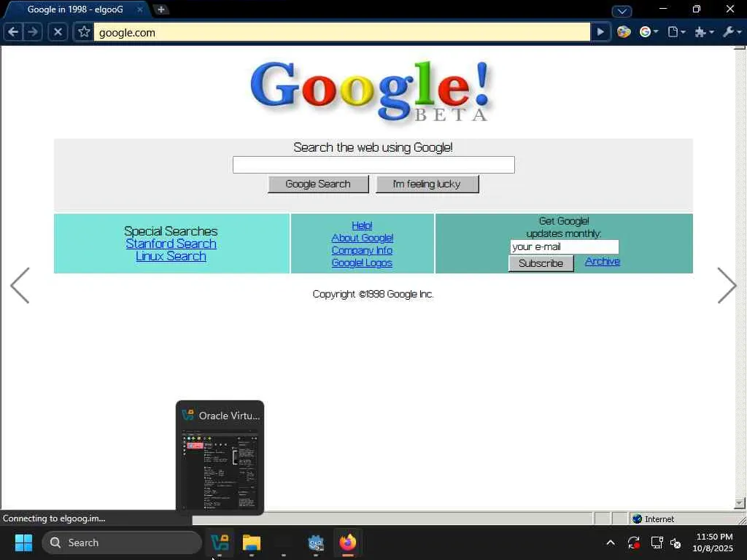This screenshot has height=560, width=747.
Task: Click the I'm feeling lucky button
Action: coord(427,184)
